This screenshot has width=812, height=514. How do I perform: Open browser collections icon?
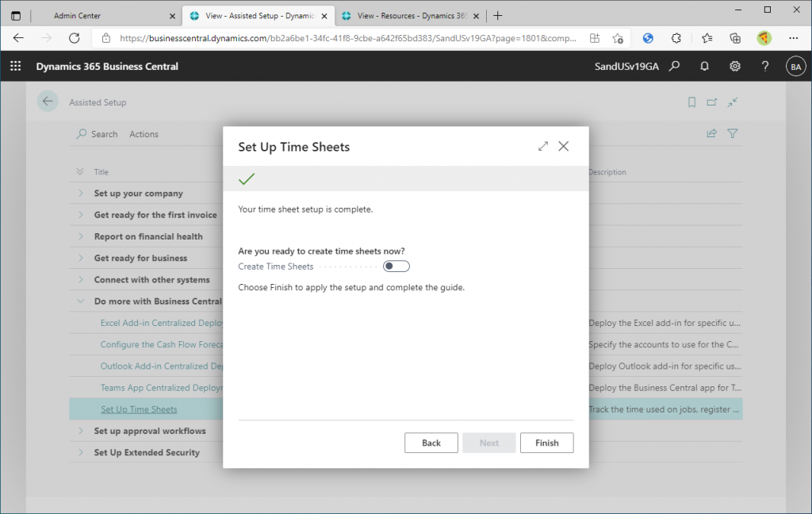735,38
